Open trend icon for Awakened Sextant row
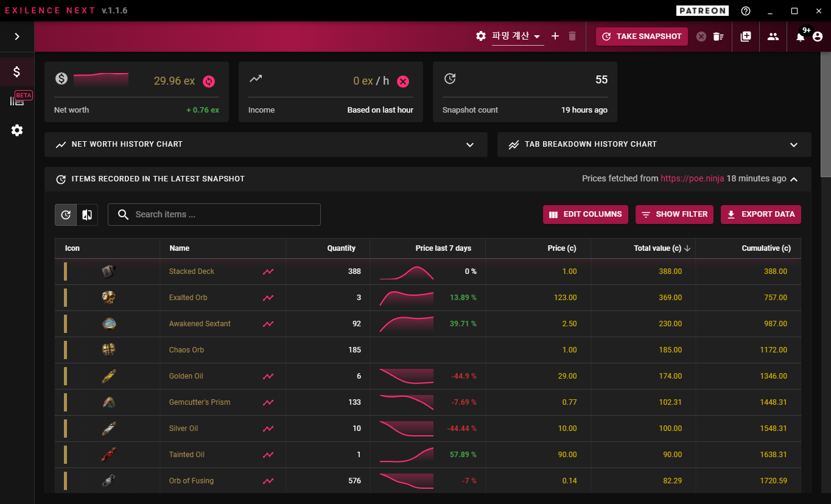 [x=268, y=324]
